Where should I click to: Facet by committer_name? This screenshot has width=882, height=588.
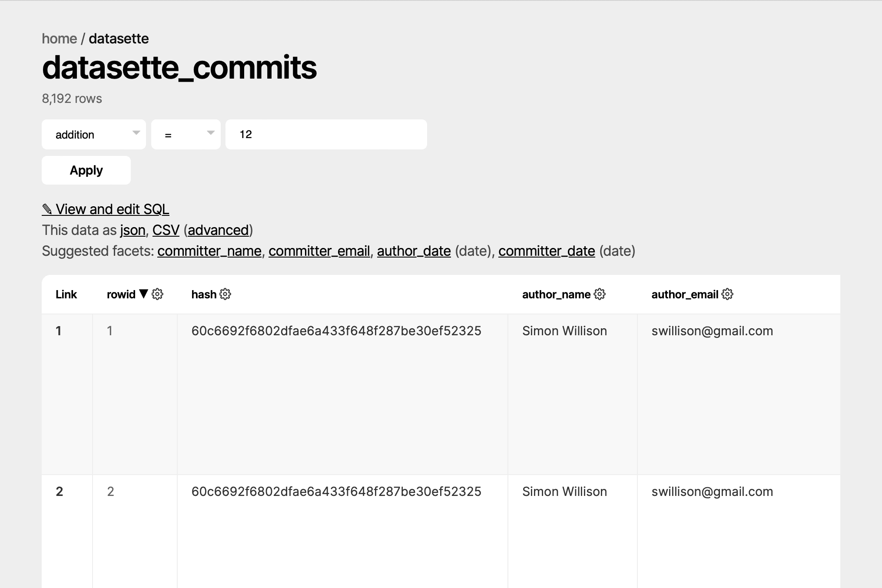click(209, 251)
